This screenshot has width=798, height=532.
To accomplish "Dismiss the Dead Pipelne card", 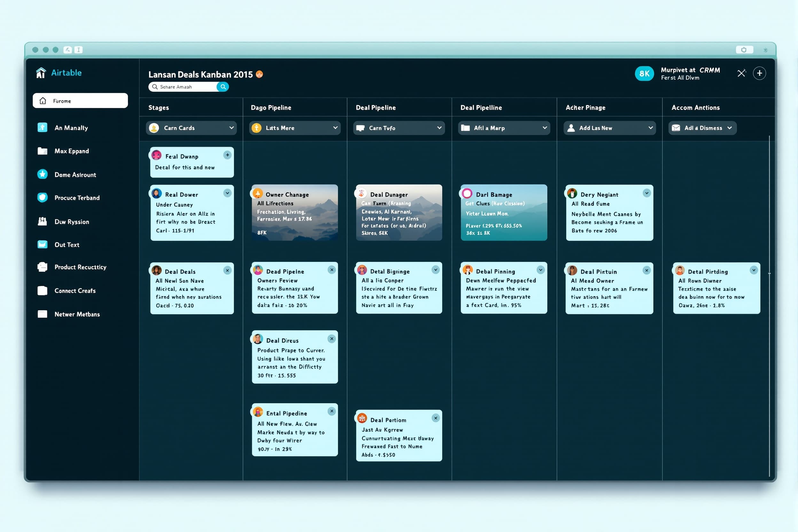I will pyautogui.click(x=332, y=270).
